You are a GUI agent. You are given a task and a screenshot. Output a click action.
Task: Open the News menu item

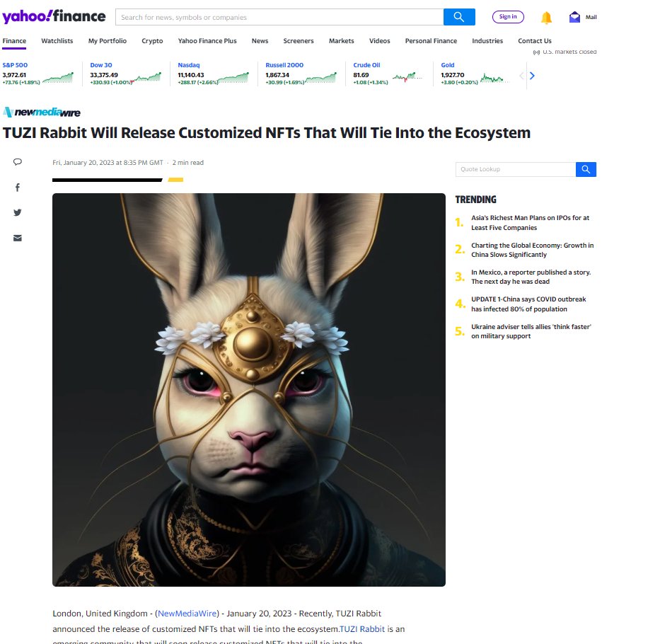click(260, 41)
